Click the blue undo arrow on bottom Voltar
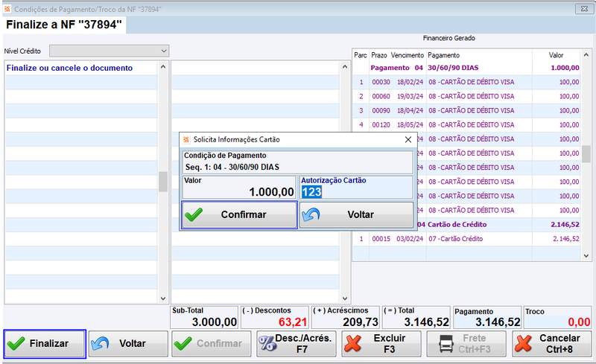 (x=100, y=343)
